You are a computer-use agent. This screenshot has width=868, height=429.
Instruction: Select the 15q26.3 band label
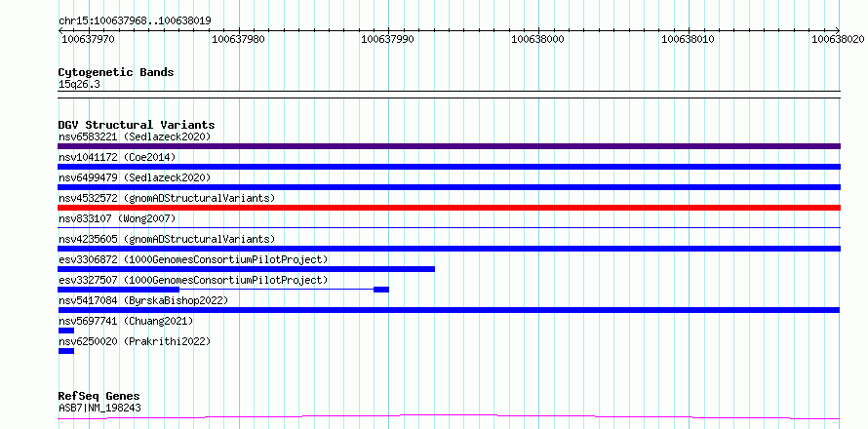point(79,85)
